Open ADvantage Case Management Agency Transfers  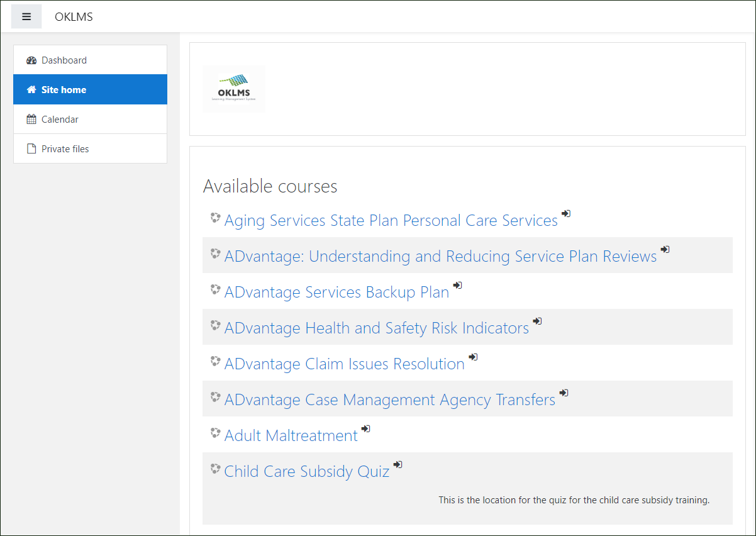(x=390, y=399)
